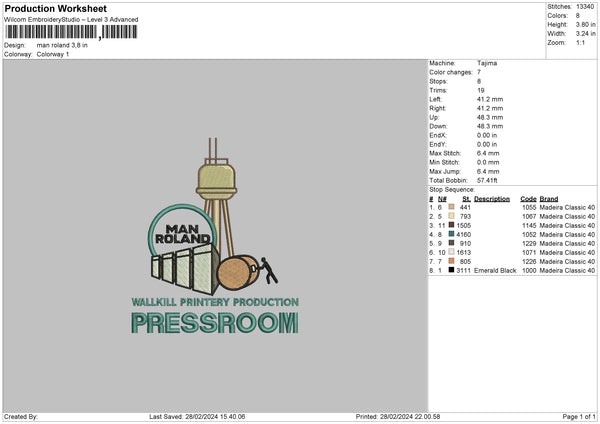Click the 'Colorway 1' value
Image resolution: width=600 pixels, height=424 pixels.
53,54
